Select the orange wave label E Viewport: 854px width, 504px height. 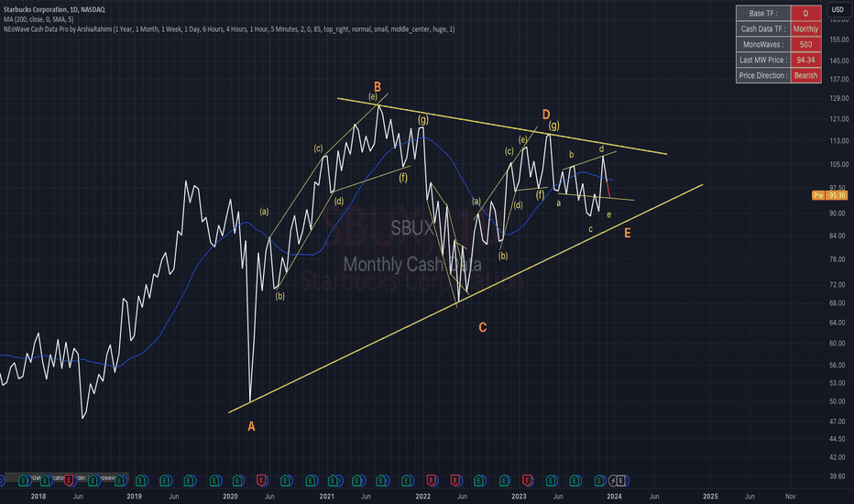click(x=628, y=233)
